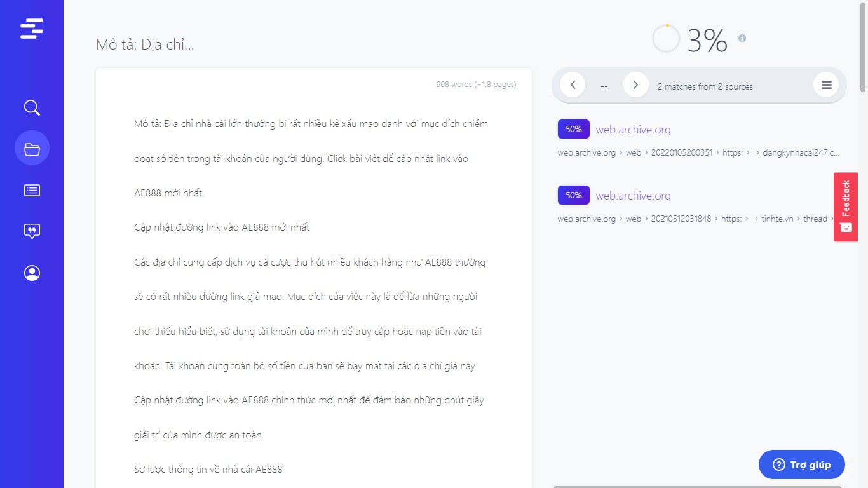Click the red Feedback tab
The width and height of the screenshot is (868, 488).
[846, 207]
